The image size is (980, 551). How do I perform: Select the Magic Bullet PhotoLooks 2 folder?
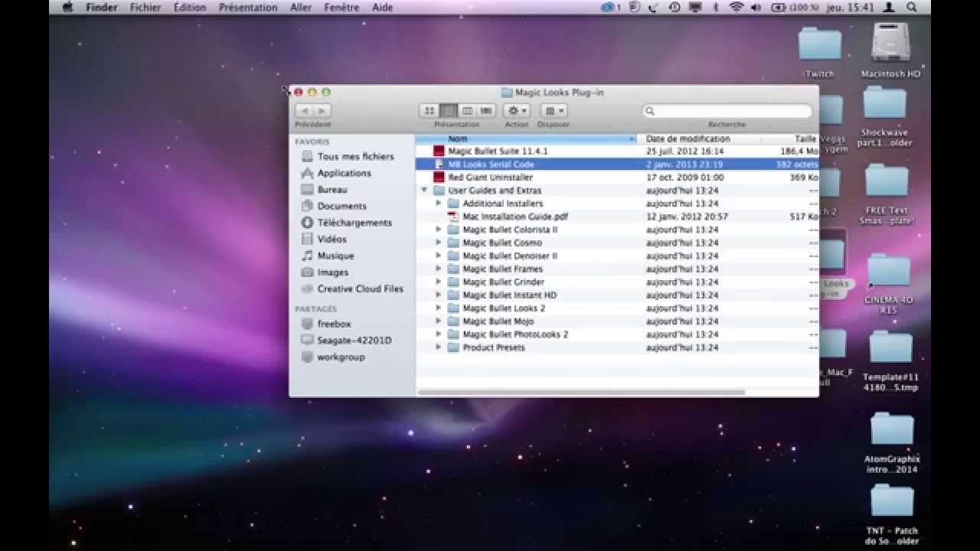[x=617, y=334]
